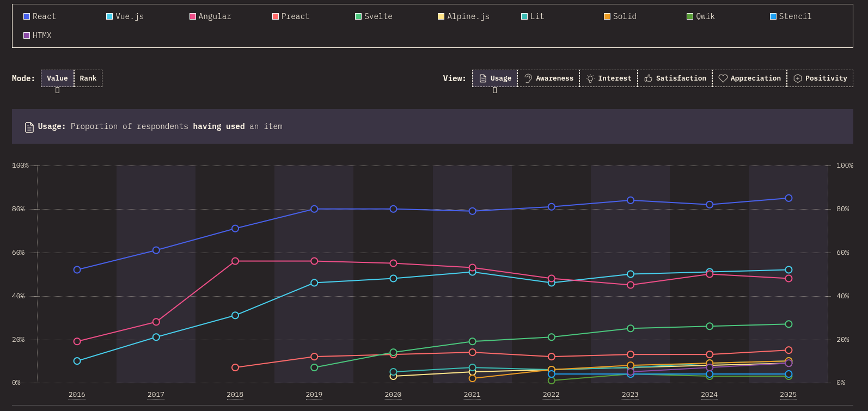Image resolution: width=868 pixels, height=411 pixels.
Task: Select the Usage view tab
Action: coord(494,78)
